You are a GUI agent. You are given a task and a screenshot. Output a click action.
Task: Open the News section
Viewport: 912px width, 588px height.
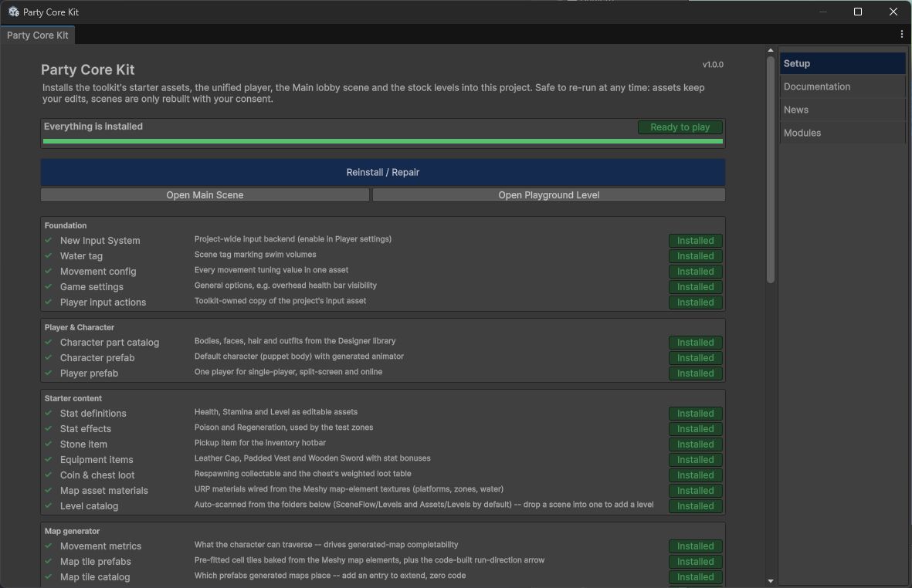click(x=842, y=110)
